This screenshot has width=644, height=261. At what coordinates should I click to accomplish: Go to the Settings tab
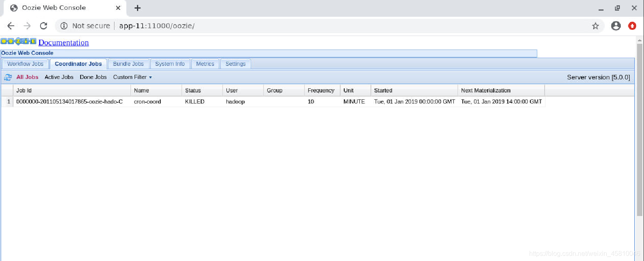236,64
